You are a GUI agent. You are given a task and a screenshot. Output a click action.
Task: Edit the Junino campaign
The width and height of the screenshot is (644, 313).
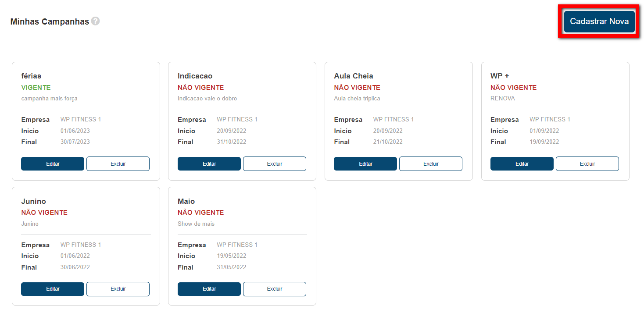(x=53, y=289)
